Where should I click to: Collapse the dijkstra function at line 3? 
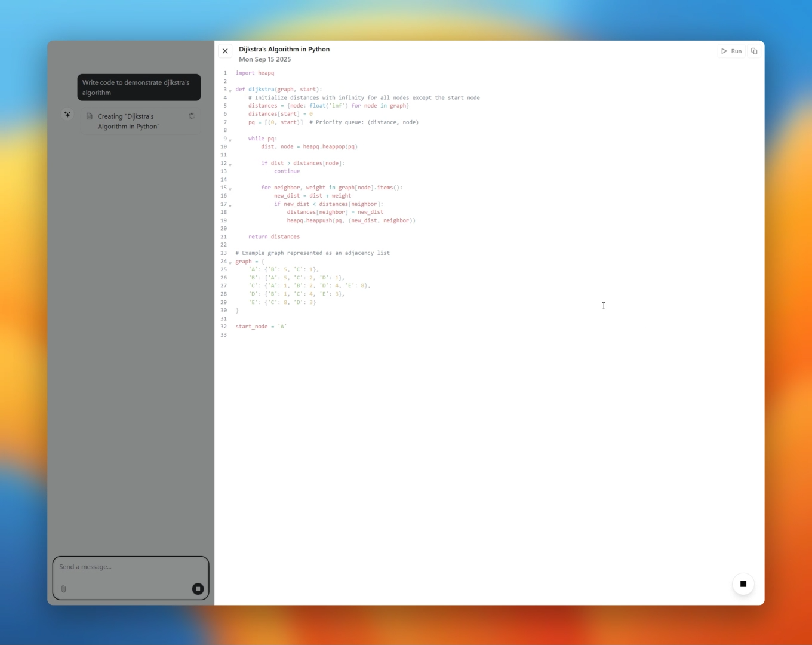[230, 90]
